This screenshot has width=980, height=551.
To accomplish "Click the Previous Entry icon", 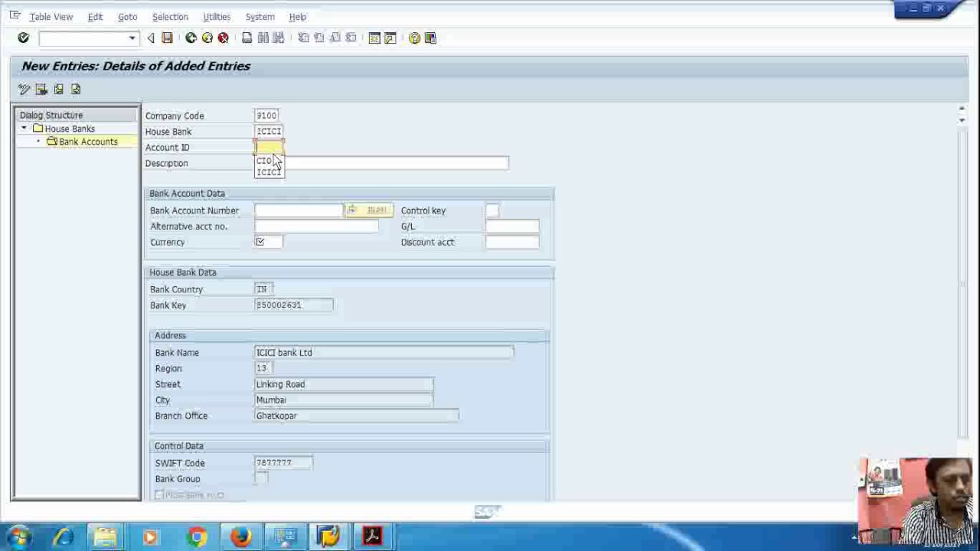I will coord(59,90).
